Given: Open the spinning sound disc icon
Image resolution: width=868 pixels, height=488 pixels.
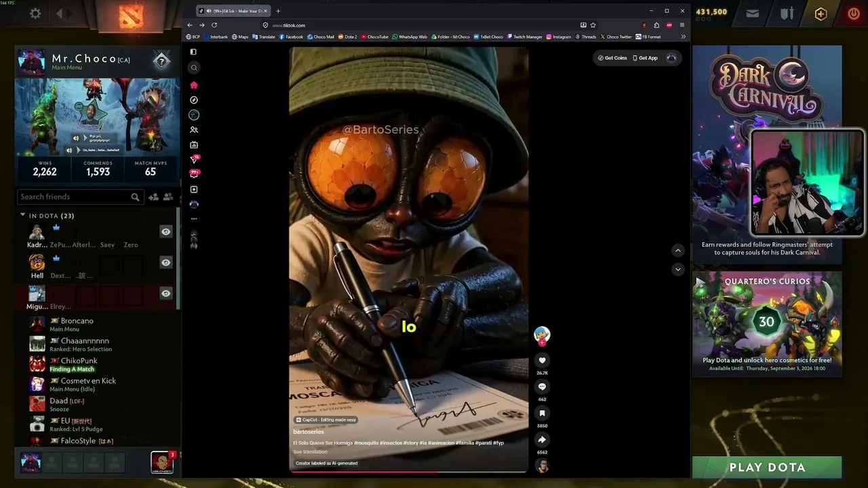Looking at the screenshot, I should tap(542, 466).
